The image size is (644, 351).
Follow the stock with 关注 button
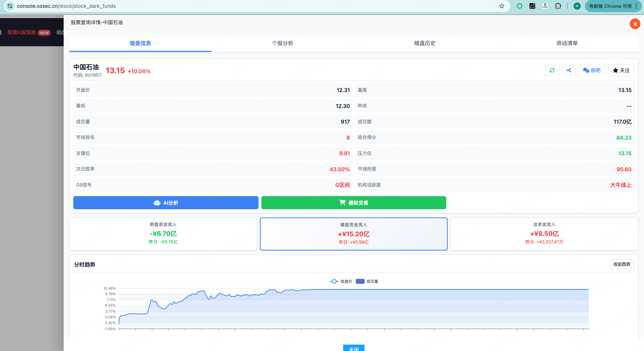621,70
